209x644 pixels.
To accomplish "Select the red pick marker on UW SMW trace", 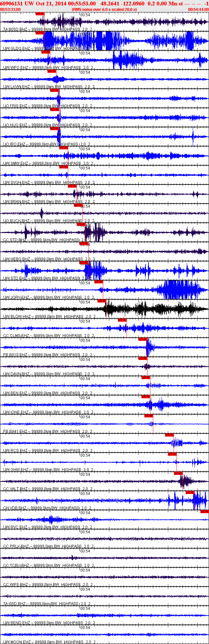I will pos(64,148).
